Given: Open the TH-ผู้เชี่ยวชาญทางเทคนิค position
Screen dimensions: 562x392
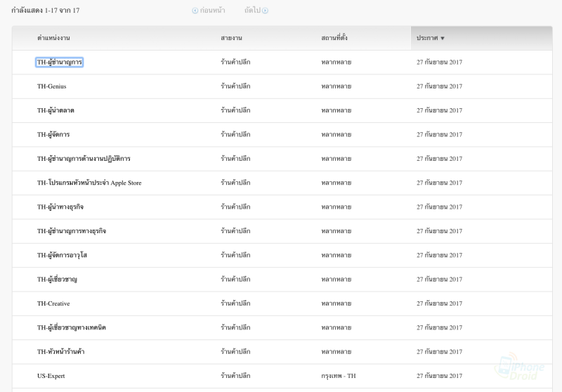Looking at the screenshot, I should click(x=72, y=327).
